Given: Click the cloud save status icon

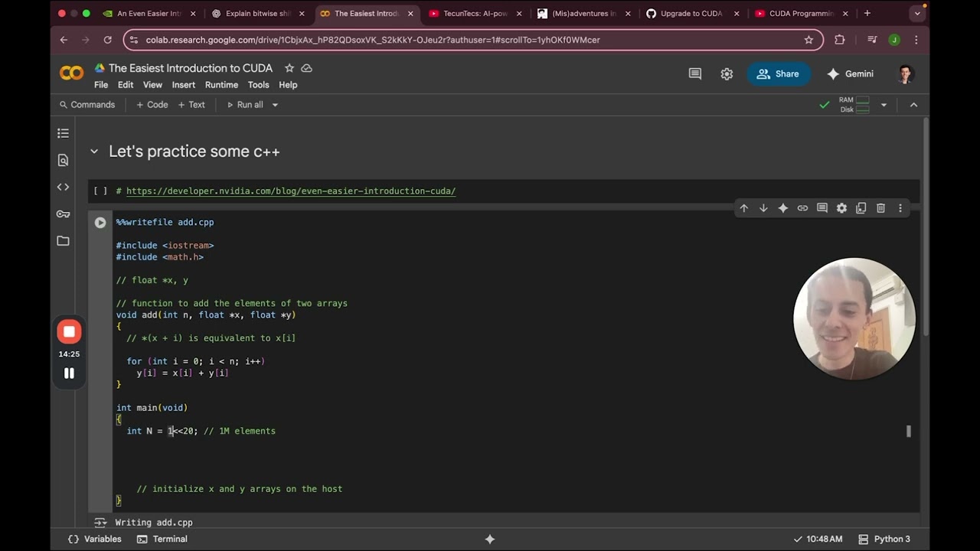Looking at the screenshot, I should click(x=306, y=68).
